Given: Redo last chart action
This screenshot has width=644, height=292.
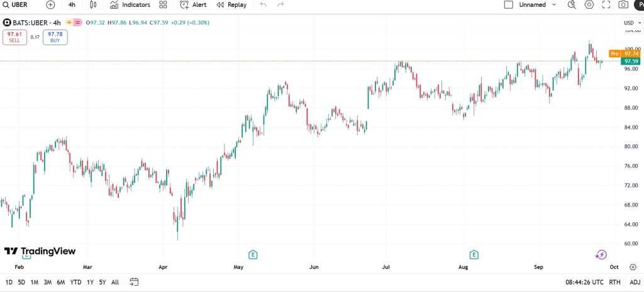Looking at the screenshot, I should (x=280, y=5).
